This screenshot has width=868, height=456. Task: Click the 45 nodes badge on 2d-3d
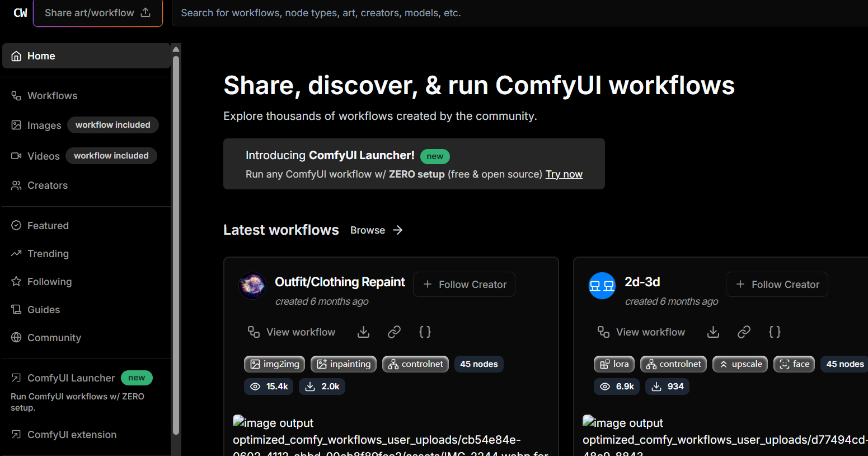(x=844, y=364)
